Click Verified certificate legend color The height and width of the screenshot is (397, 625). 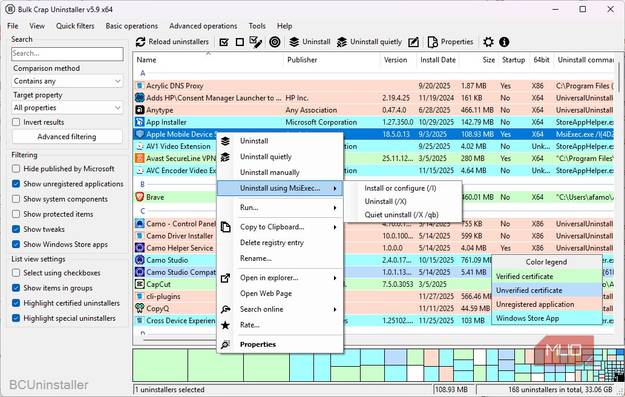tap(546, 276)
